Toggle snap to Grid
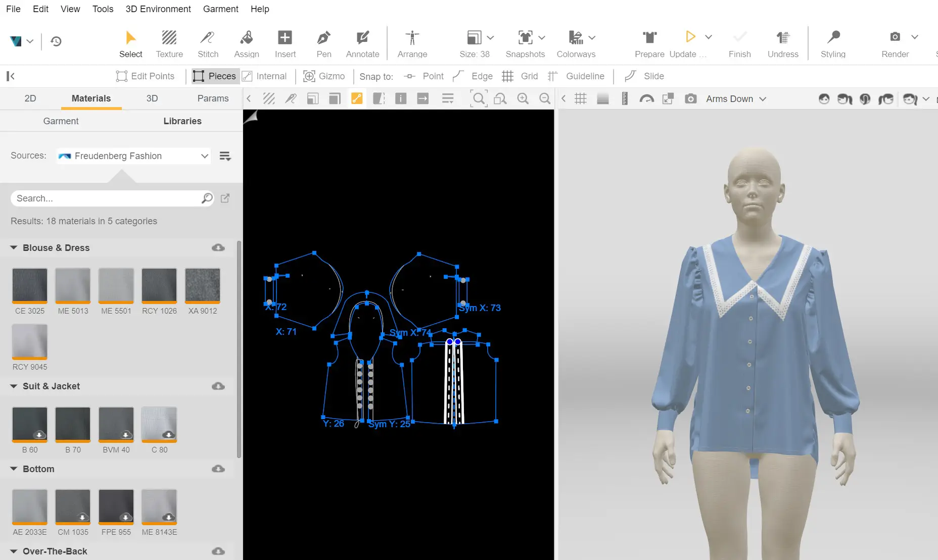 tap(520, 76)
